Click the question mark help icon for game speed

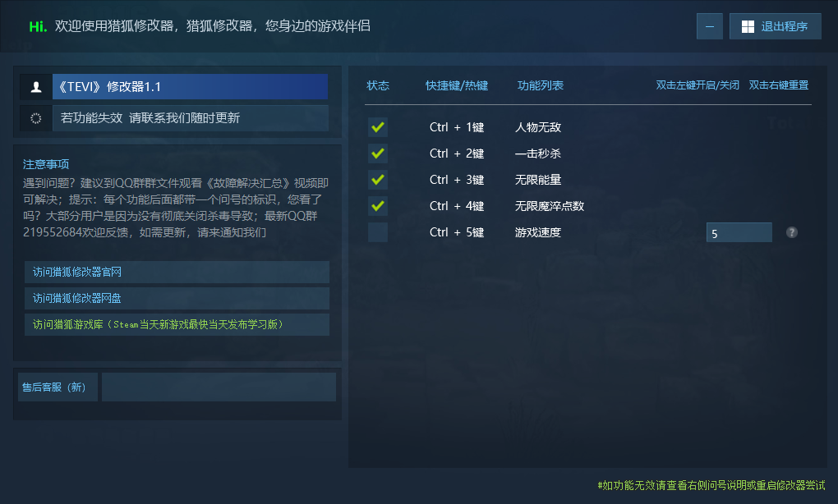click(x=791, y=232)
